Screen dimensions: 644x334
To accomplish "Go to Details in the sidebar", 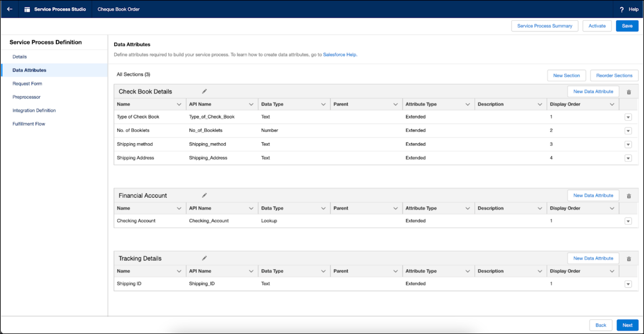I will tap(19, 57).
